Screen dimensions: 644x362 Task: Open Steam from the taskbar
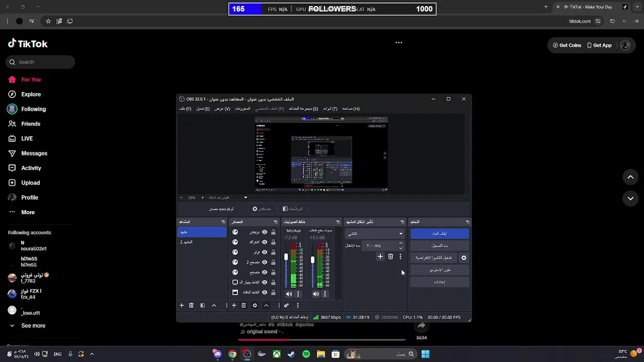coord(291,354)
